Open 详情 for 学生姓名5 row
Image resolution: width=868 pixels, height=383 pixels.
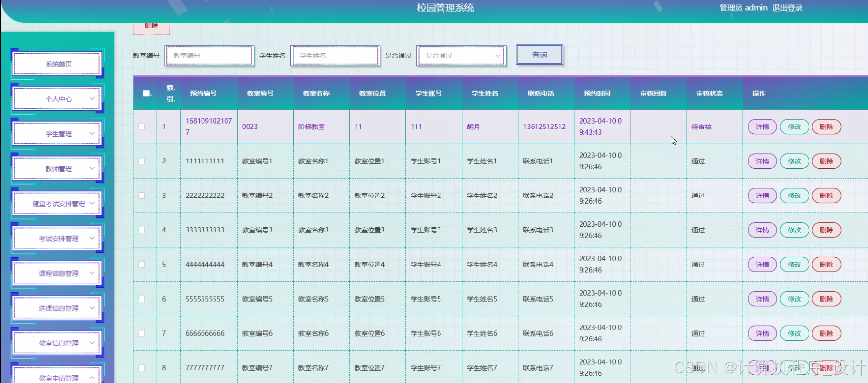tap(762, 299)
